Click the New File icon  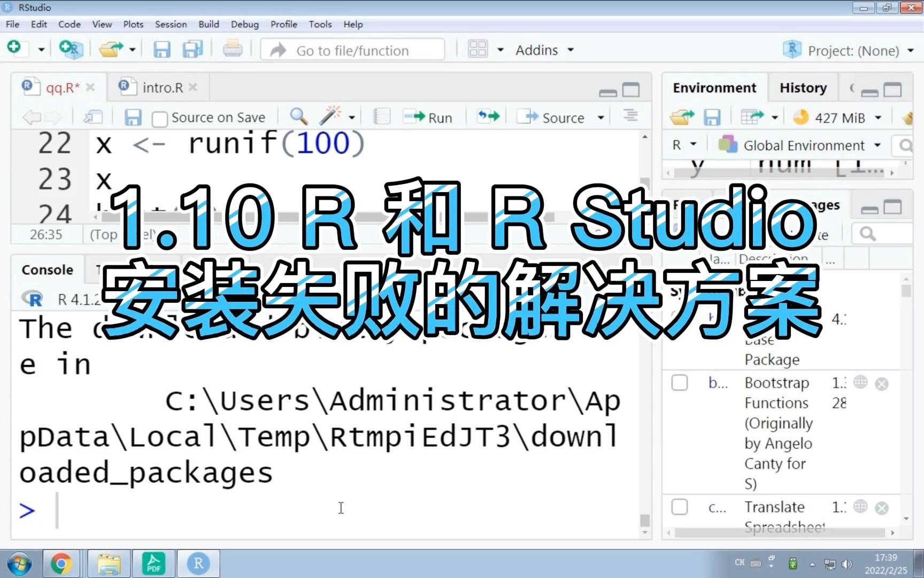tap(14, 49)
